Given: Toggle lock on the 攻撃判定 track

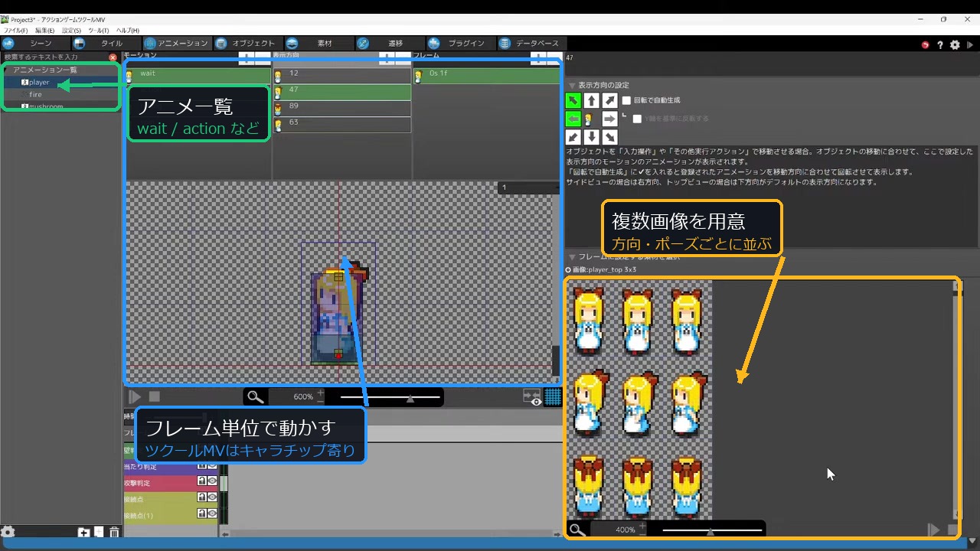Looking at the screenshot, I should [202, 481].
